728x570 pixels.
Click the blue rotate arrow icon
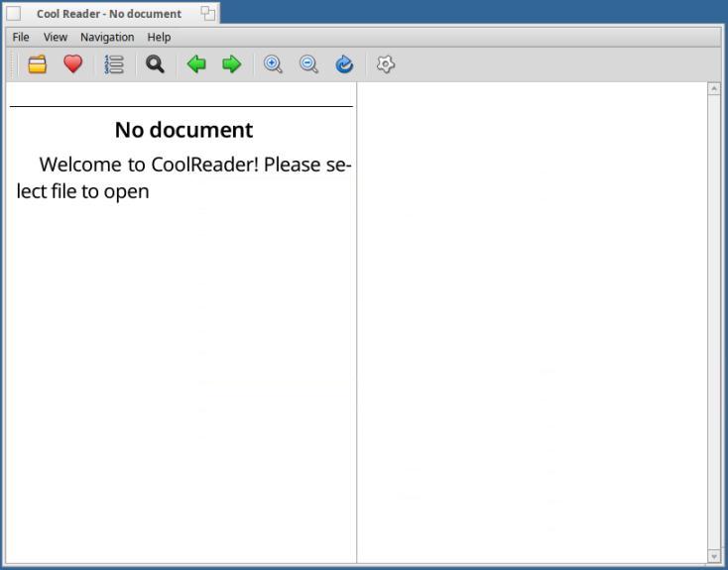[x=344, y=64]
